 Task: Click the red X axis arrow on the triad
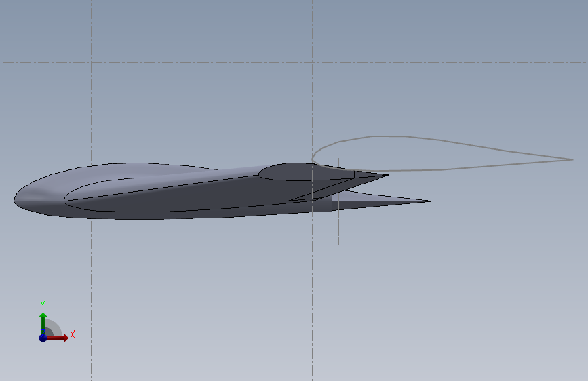click(x=58, y=338)
